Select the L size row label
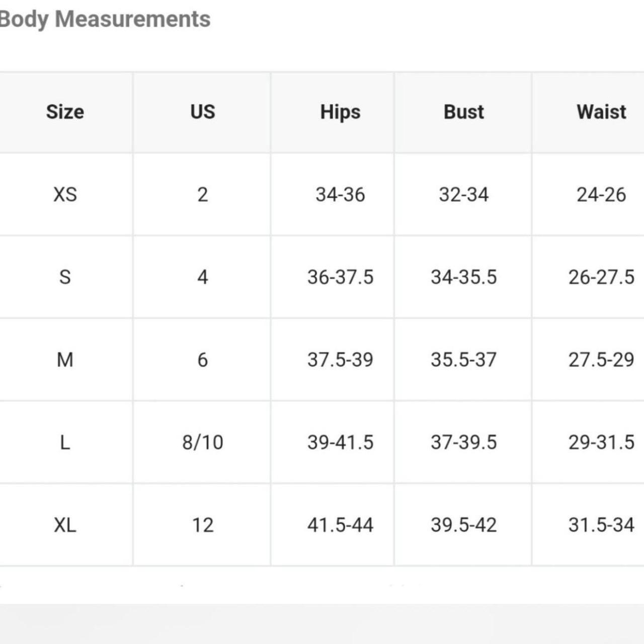The height and width of the screenshot is (644, 644). [x=65, y=442]
